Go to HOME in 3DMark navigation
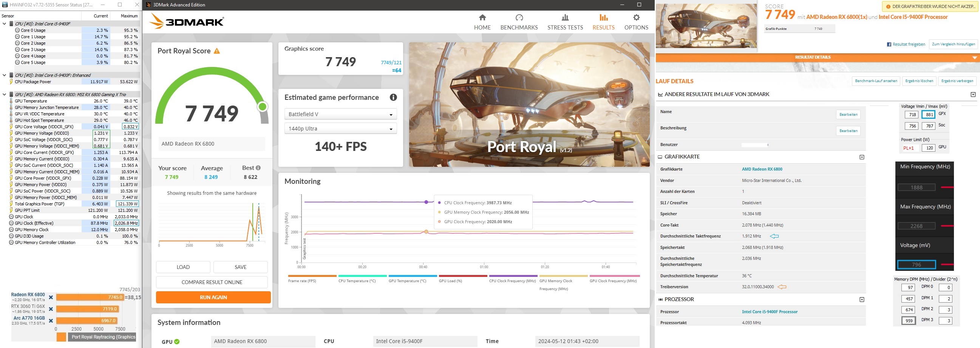 pyautogui.click(x=482, y=22)
